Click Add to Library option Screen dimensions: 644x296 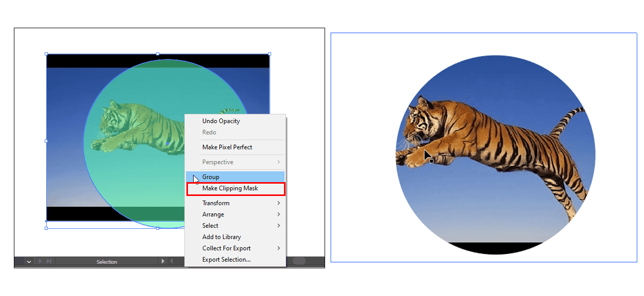pyautogui.click(x=221, y=237)
